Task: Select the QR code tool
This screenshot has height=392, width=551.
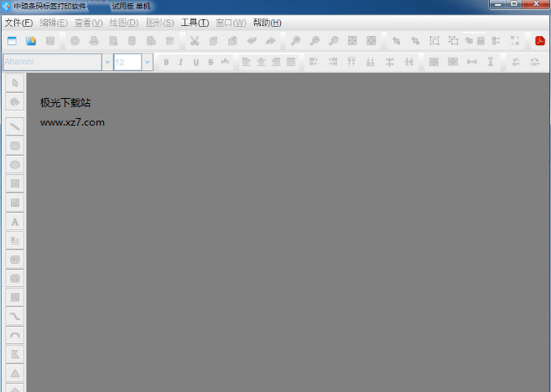Action: tap(15, 297)
